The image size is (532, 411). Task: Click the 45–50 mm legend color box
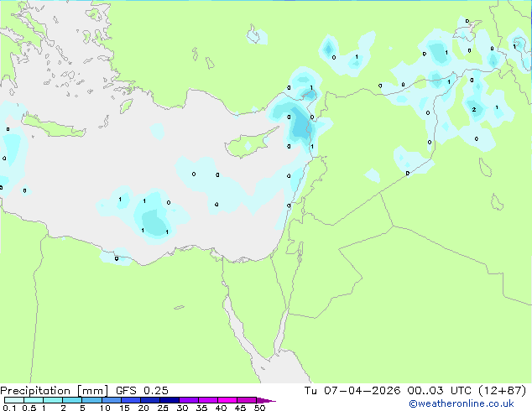click(247, 400)
